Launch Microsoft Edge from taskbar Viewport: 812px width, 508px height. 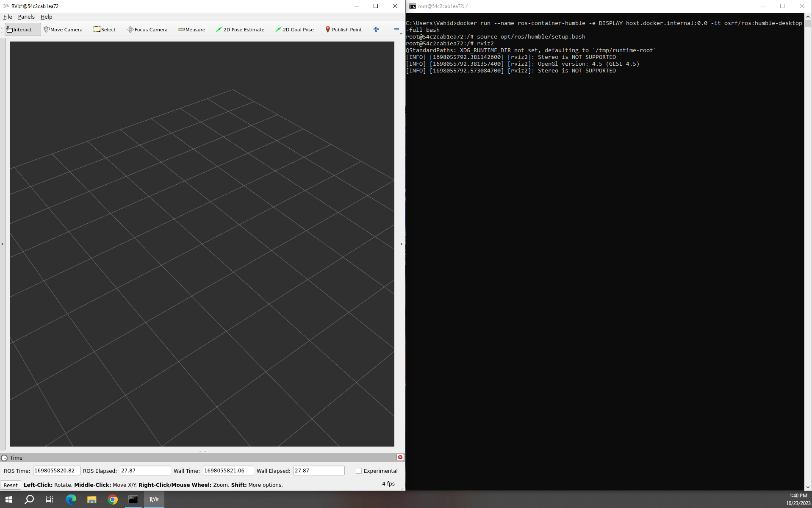point(71,500)
